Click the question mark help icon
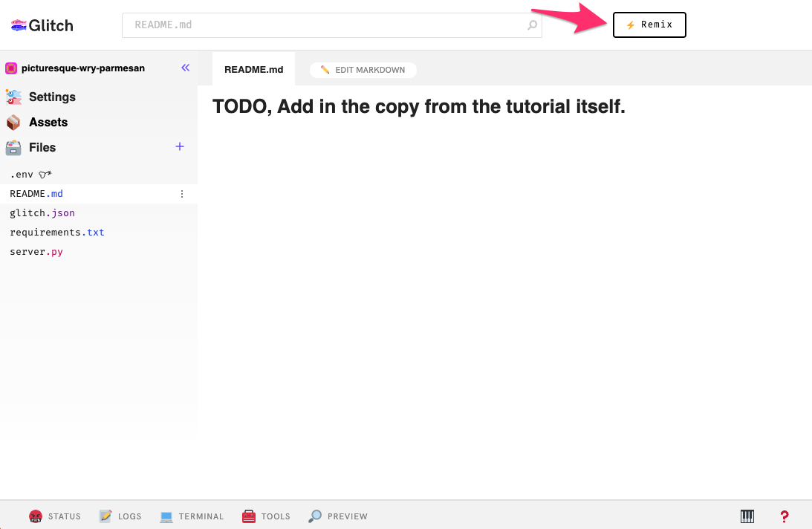Screen dimensions: 812x529 [784, 516]
